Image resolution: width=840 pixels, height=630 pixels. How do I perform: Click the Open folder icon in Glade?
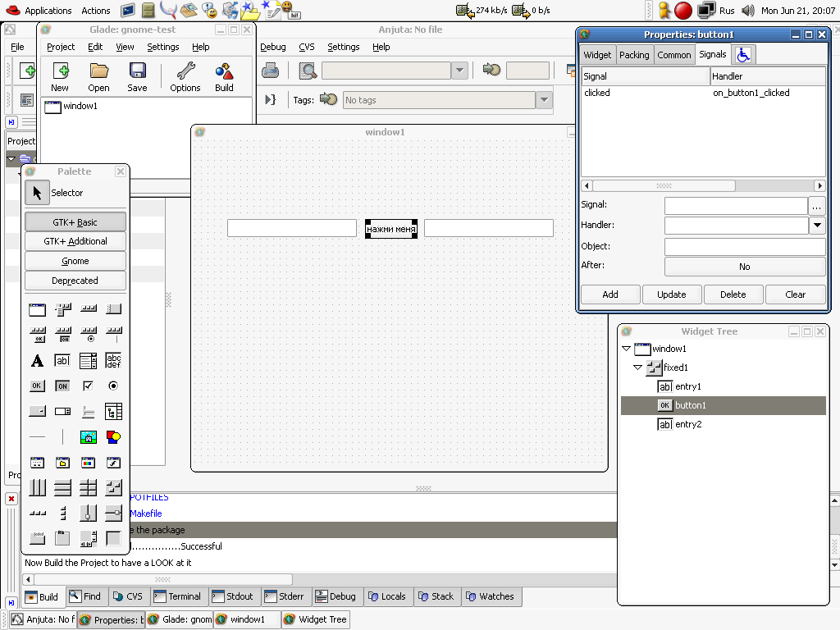pos(98,71)
